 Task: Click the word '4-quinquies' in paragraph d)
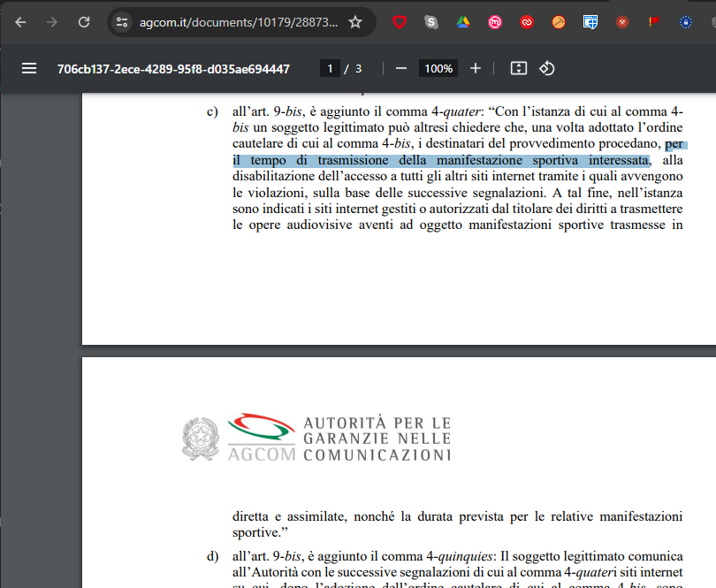pyautogui.click(x=459, y=556)
